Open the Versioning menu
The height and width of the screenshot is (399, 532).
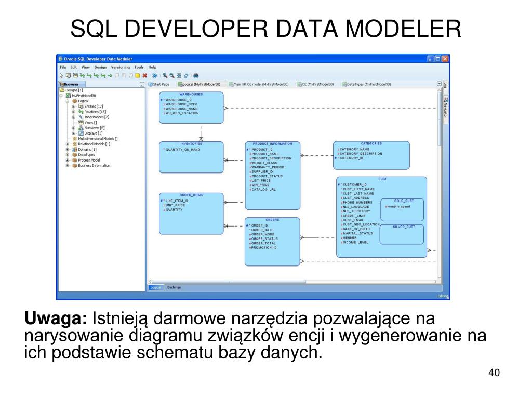click(x=121, y=67)
